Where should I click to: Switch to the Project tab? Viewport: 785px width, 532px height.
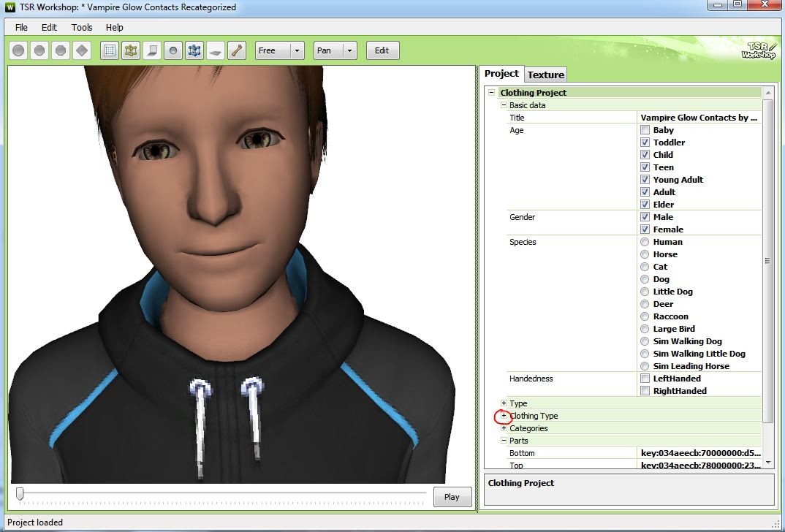pyautogui.click(x=501, y=74)
